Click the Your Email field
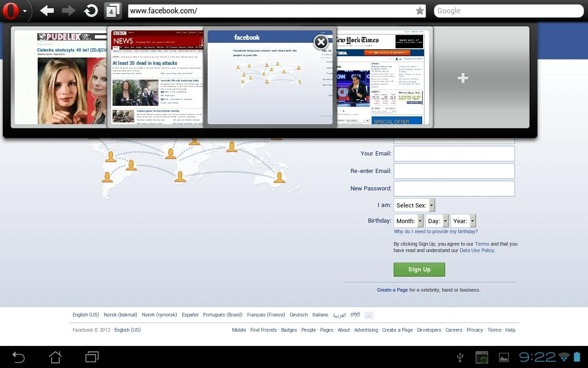This screenshot has width=588, height=368. pyautogui.click(x=454, y=154)
